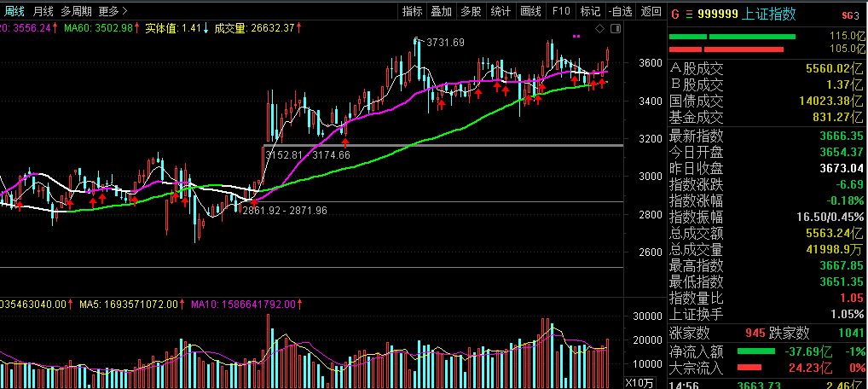Click the latest red arrow signal on the chart
The image size is (868, 389).
pyautogui.click(x=604, y=83)
